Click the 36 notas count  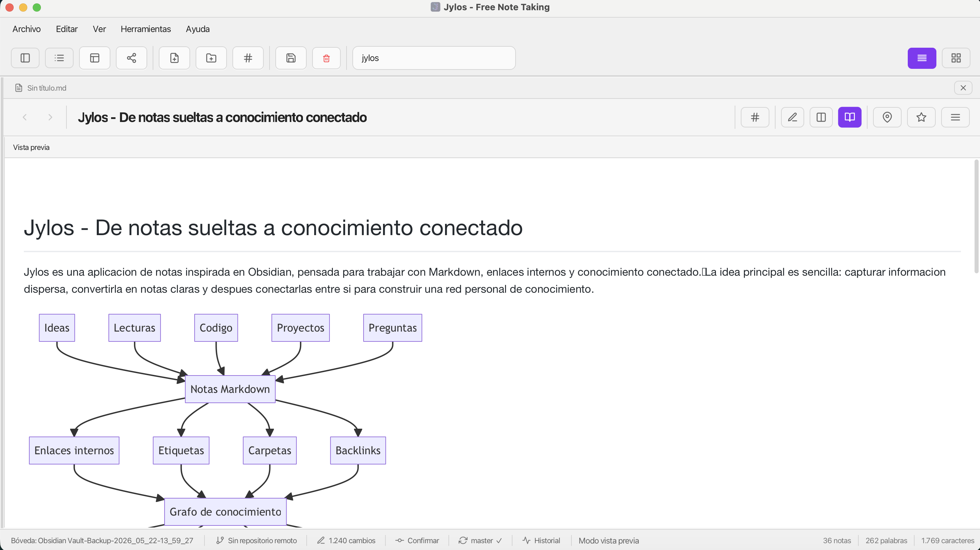pos(837,540)
